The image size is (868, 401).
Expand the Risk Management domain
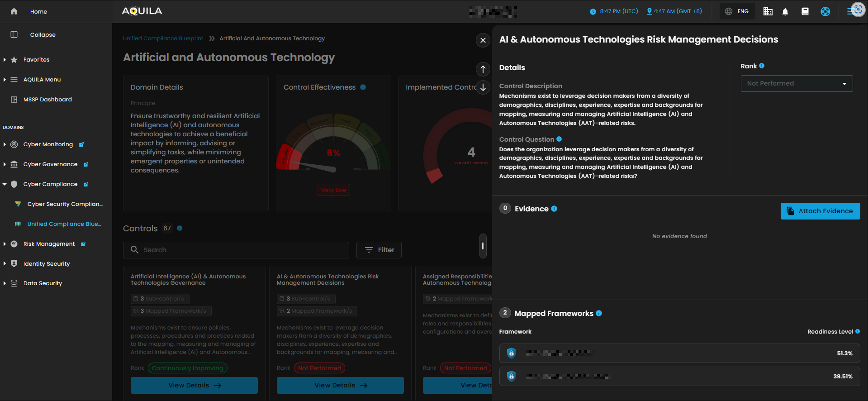(x=5, y=244)
